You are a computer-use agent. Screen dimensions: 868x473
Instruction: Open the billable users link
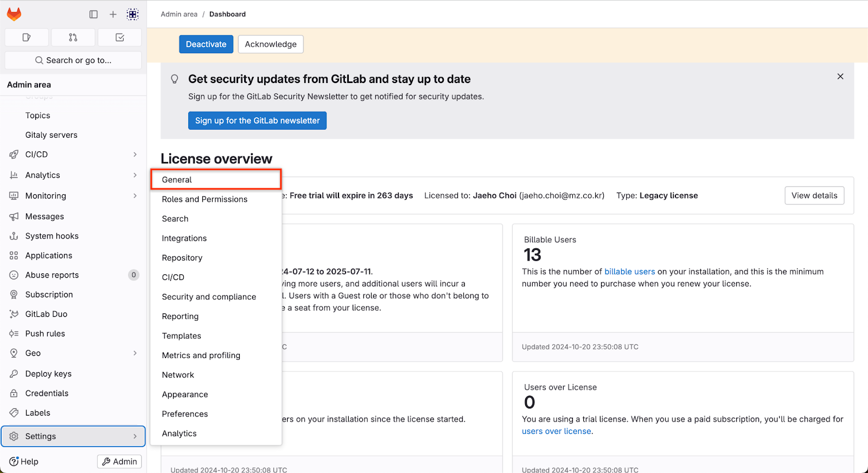tap(630, 272)
